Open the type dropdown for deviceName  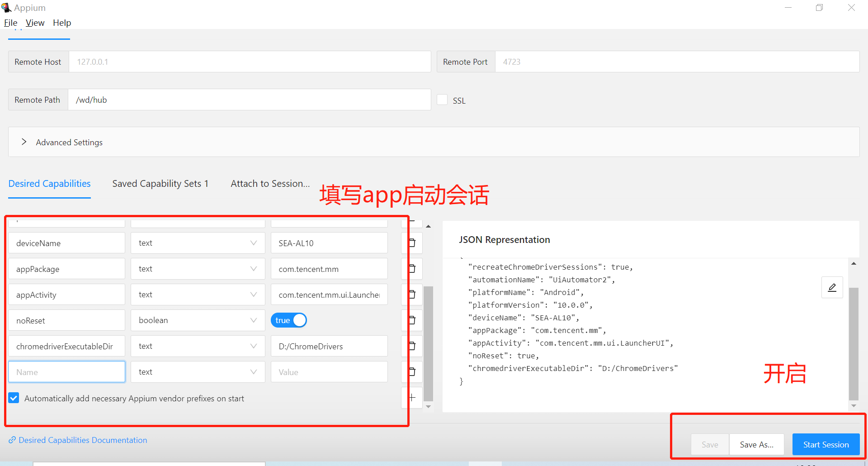tap(198, 243)
